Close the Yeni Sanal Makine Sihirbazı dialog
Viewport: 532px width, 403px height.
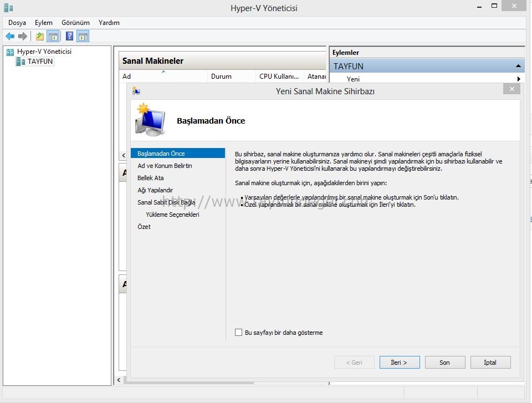(511, 89)
